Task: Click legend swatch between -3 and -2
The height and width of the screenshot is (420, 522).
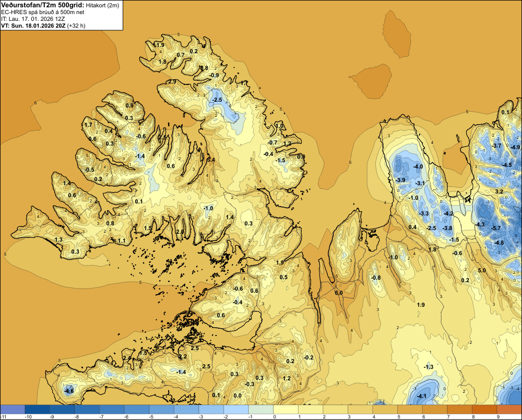Action: pyautogui.click(x=211, y=409)
